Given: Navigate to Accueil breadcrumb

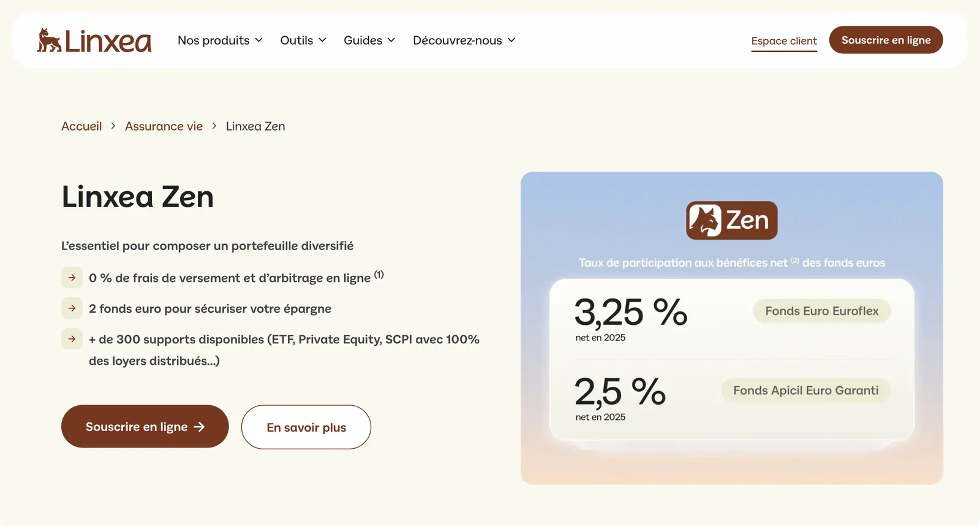Looking at the screenshot, I should coord(81,126).
